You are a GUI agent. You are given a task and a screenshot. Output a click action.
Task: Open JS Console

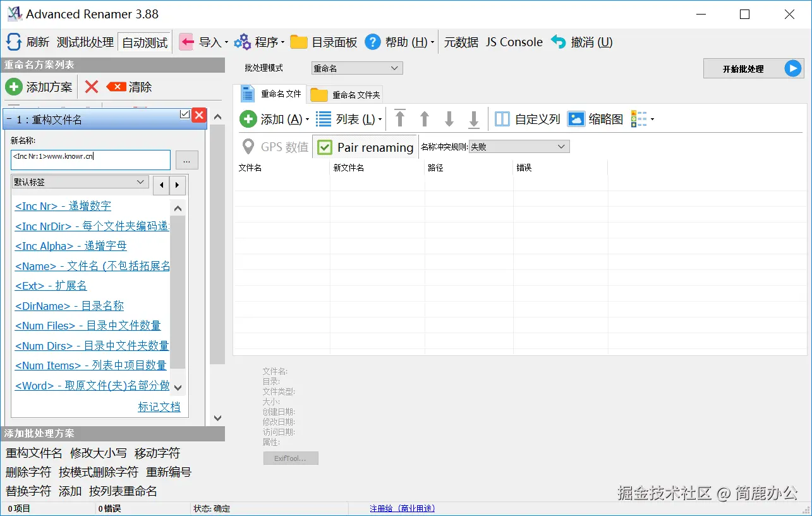[514, 42]
